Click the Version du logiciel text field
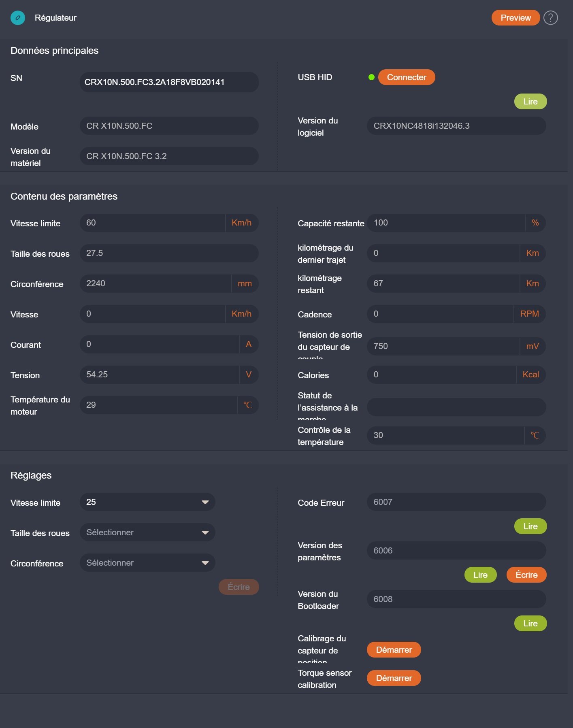573x728 pixels. (x=456, y=126)
